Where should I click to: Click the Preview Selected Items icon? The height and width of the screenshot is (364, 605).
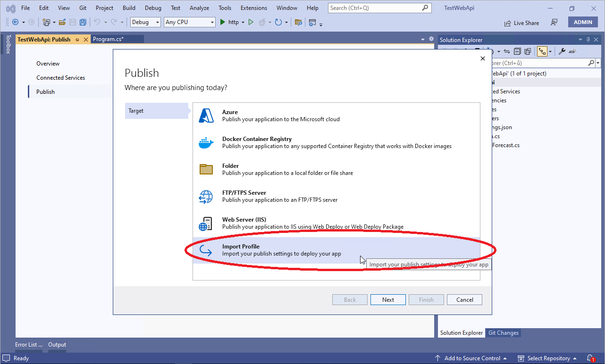572,51
